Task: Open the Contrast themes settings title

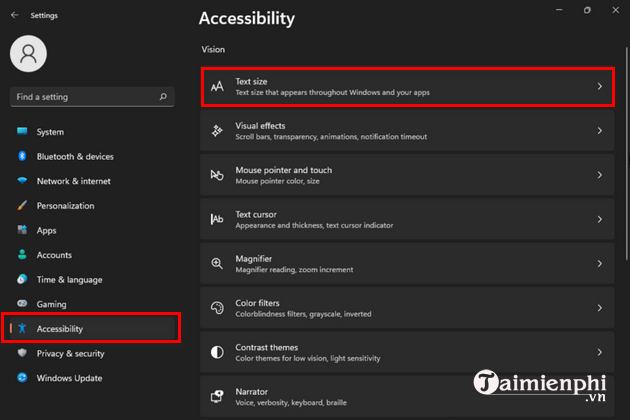Action: (x=267, y=347)
